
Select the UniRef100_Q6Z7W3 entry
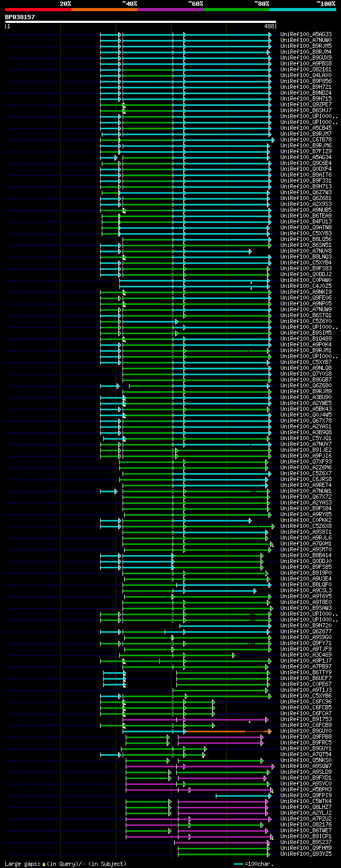(x=306, y=192)
